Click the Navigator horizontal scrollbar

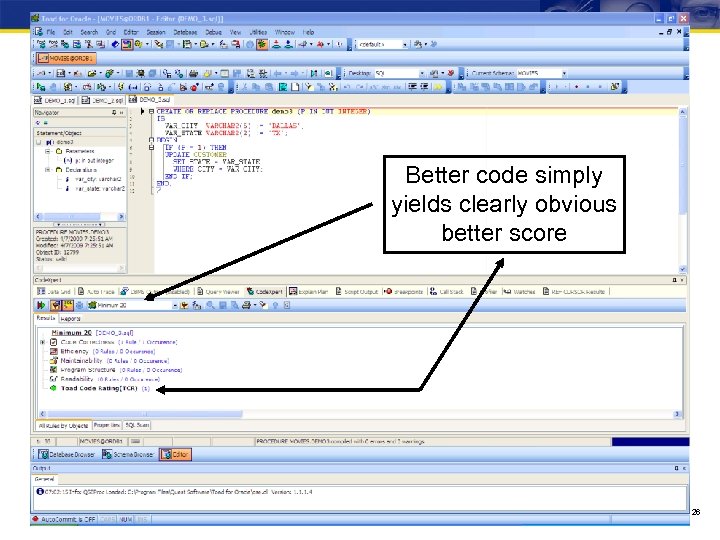point(79,216)
